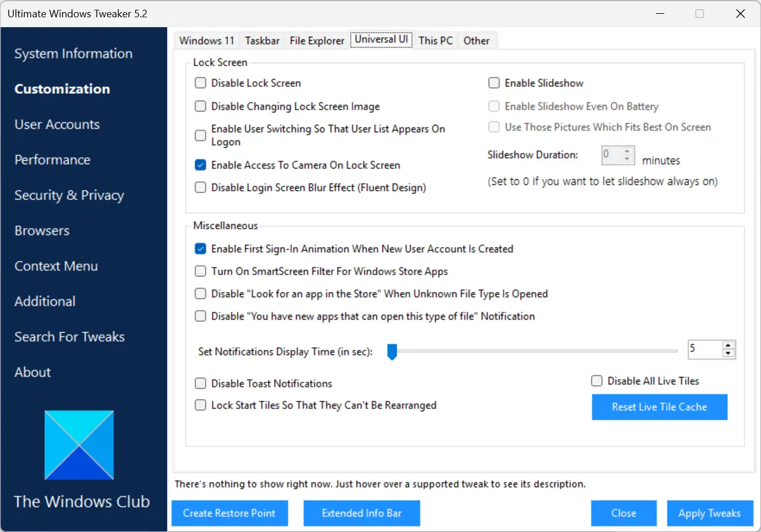Image resolution: width=761 pixels, height=532 pixels.
Task: Open Search For Tweaks
Action: (70, 337)
